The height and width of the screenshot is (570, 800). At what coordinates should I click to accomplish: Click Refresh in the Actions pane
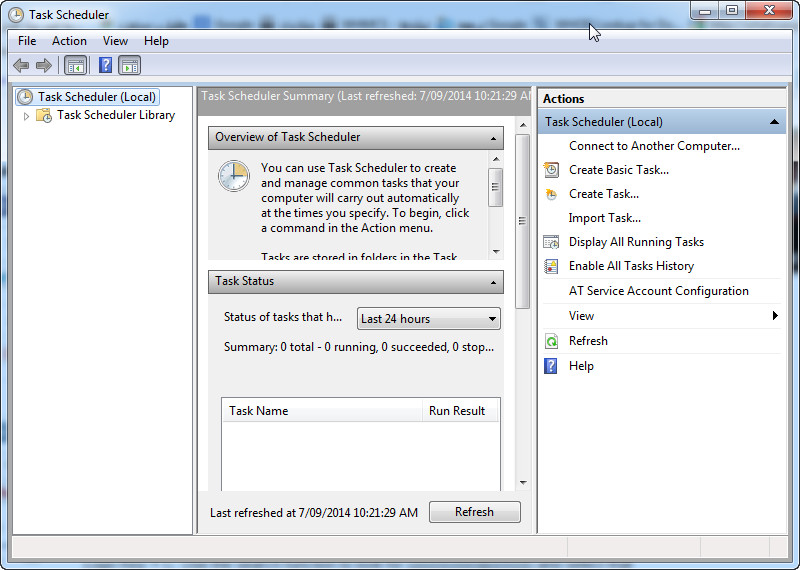(x=588, y=341)
